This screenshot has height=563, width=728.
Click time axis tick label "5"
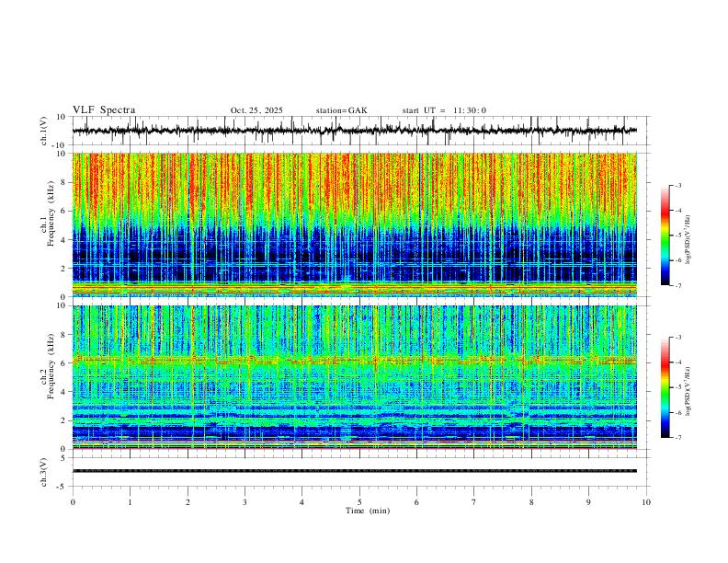point(359,502)
